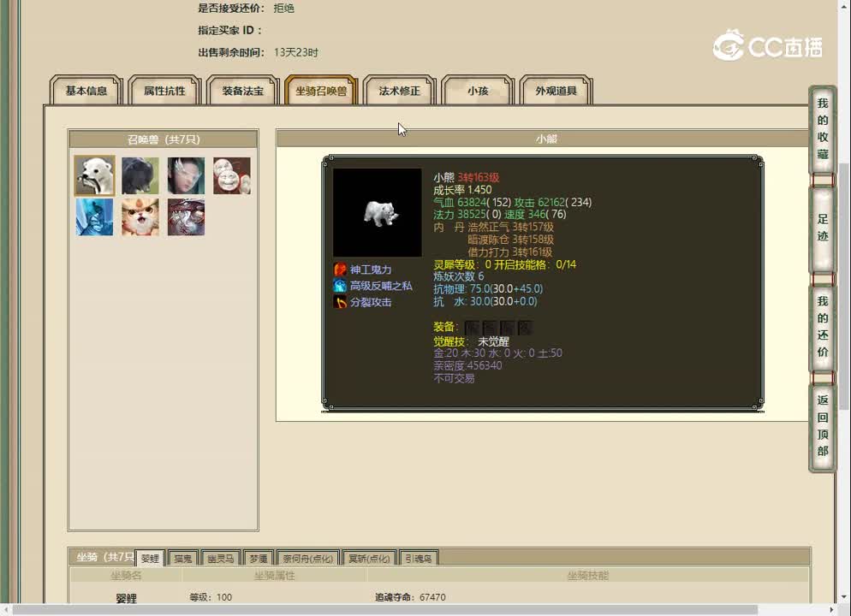Click the 亲密度:456340 text

(x=467, y=365)
